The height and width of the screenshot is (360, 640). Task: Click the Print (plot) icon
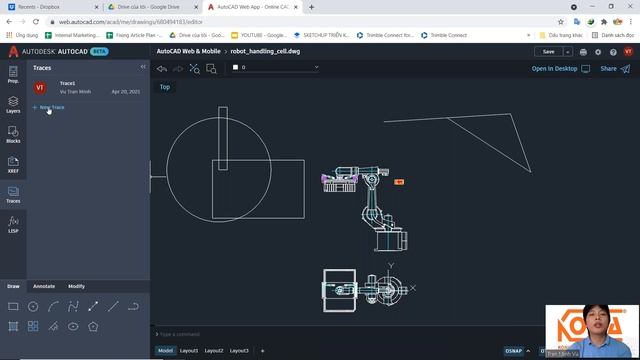(583, 52)
